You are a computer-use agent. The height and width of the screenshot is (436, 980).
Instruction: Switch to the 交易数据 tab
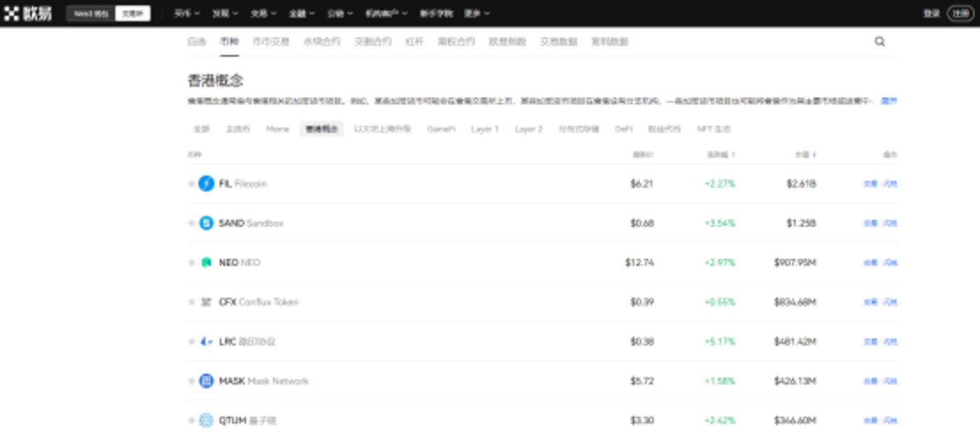pyautogui.click(x=559, y=41)
